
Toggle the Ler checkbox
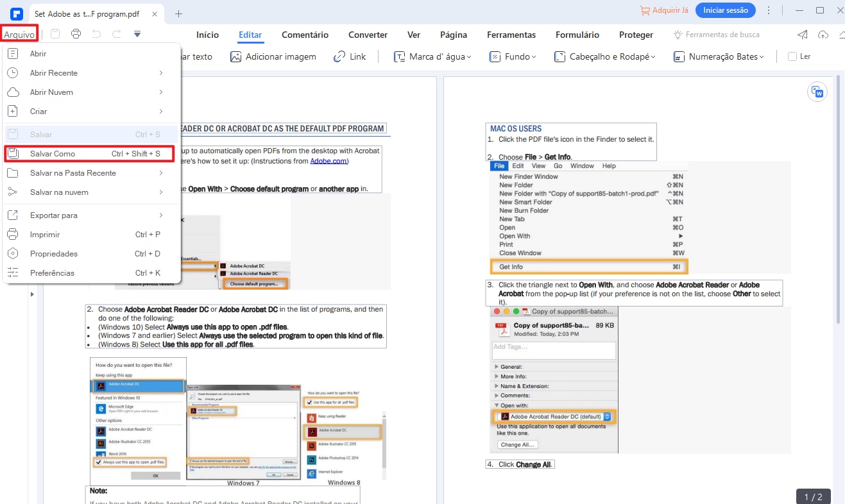tap(792, 56)
